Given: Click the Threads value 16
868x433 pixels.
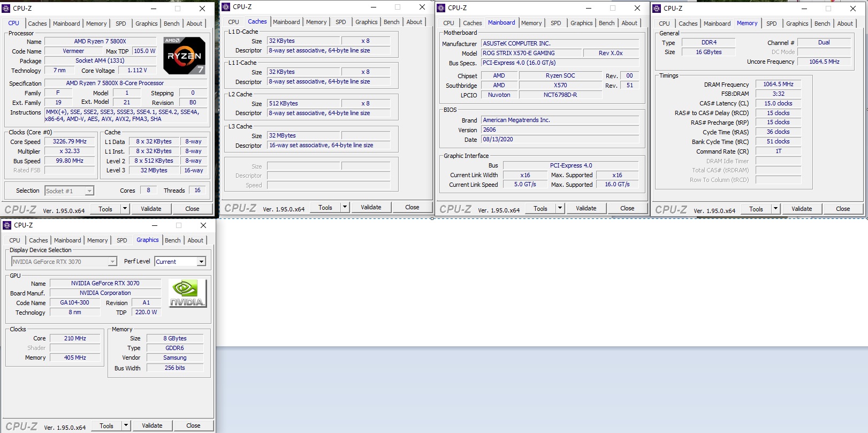Looking at the screenshot, I should (x=197, y=190).
